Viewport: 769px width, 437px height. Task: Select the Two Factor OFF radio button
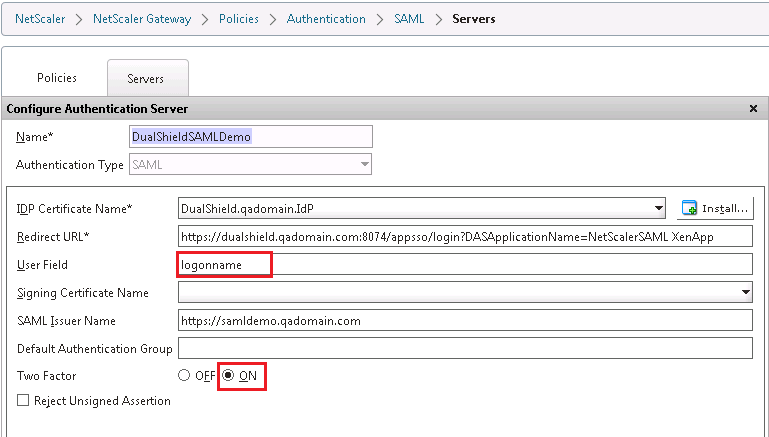click(183, 376)
